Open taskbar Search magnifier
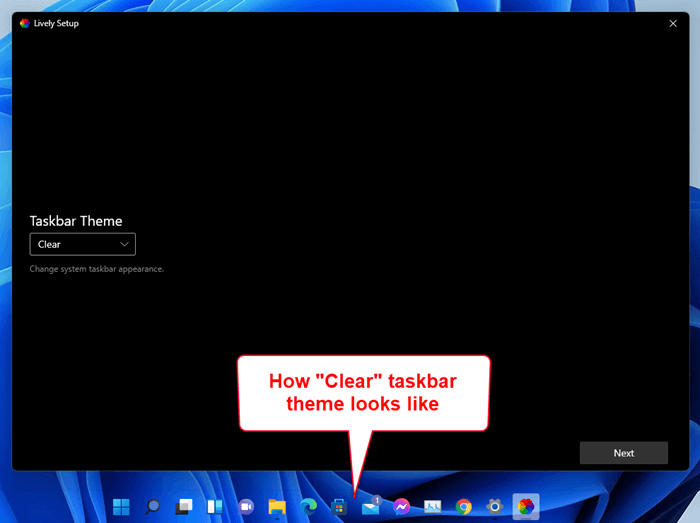The width and height of the screenshot is (700, 523). 152,506
